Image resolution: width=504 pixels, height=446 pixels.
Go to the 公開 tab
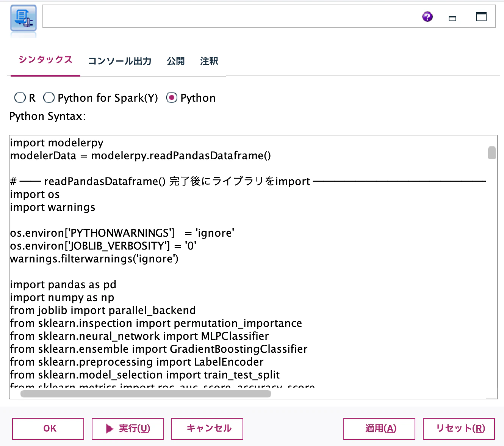pyautogui.click(x=176, y=61)
